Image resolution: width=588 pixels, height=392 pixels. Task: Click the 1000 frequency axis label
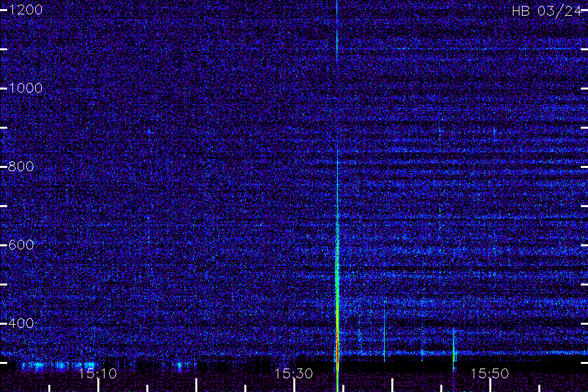pos(25,88)
